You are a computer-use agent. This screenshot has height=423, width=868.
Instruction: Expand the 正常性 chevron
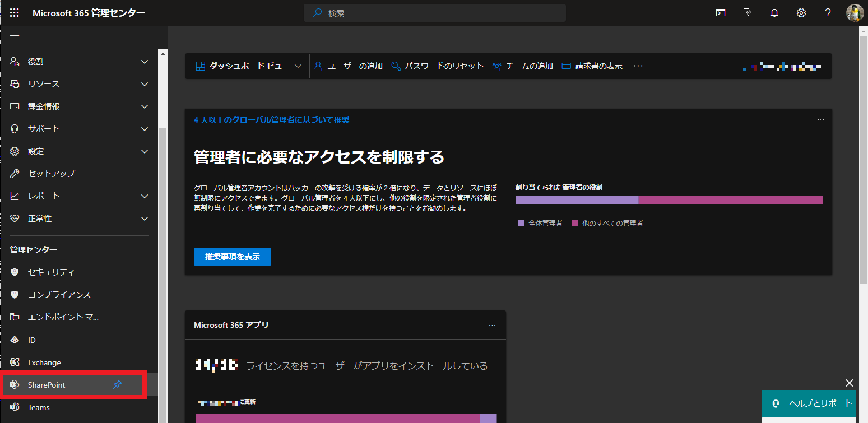pos(145,219)
